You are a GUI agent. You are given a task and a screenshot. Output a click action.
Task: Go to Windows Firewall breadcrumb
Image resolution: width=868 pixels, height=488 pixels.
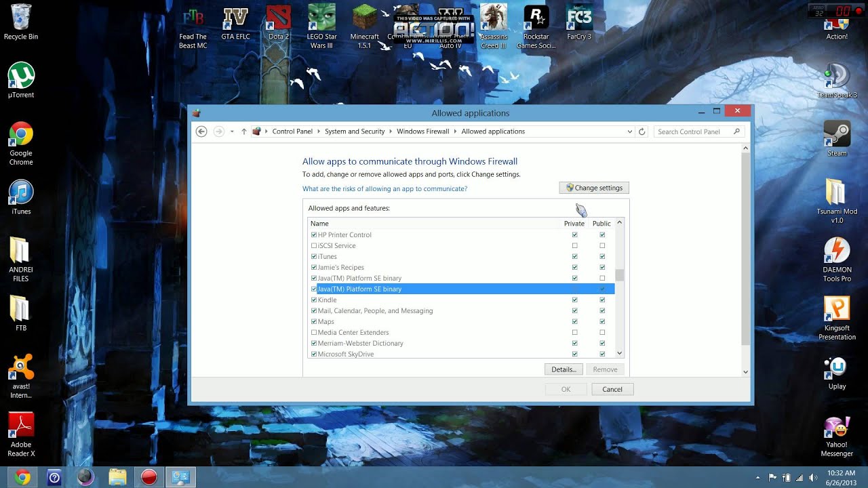click(423, 131)
